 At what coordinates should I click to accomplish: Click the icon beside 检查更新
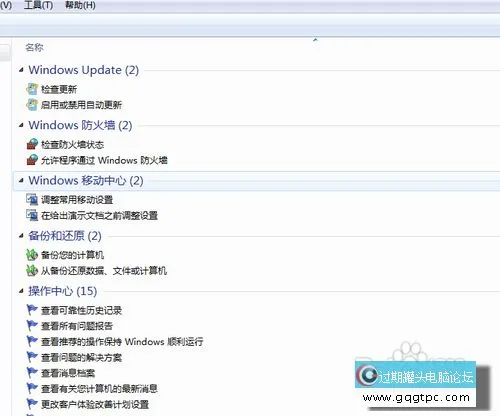pyautogui.click(x=32, y=89)
